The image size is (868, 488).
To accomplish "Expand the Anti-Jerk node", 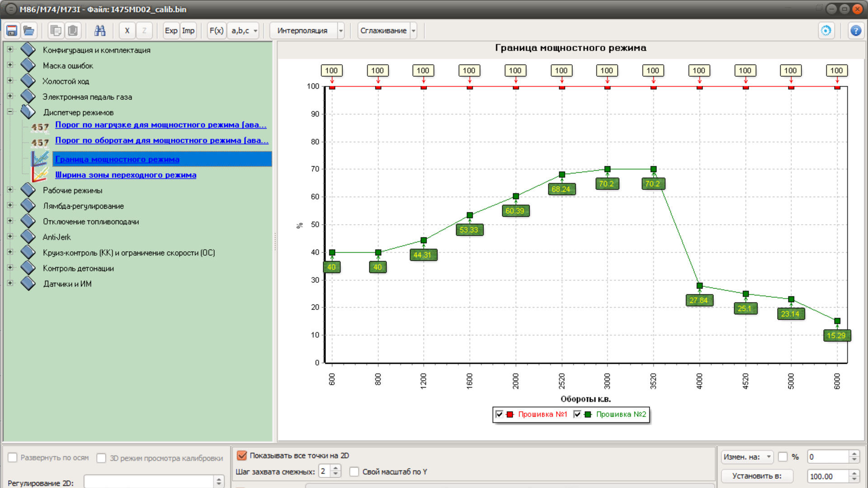I will tap(10, 236).
